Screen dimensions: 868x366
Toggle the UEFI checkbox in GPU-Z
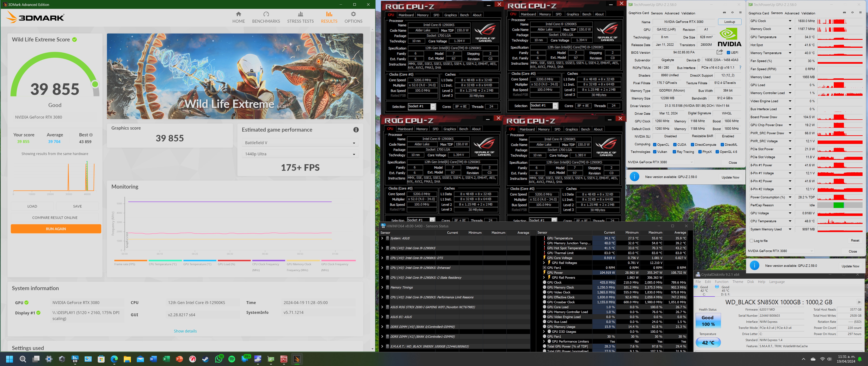728,53
